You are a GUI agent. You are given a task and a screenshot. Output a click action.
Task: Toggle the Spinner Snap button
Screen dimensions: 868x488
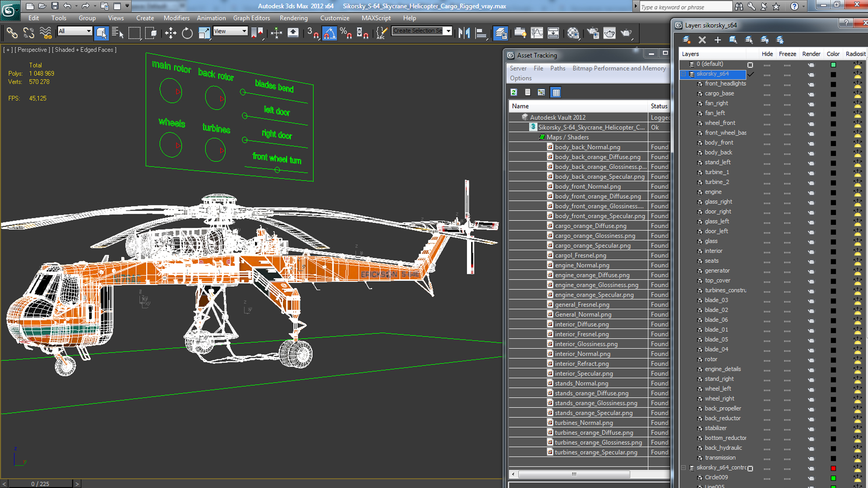(x=363, y=33)
